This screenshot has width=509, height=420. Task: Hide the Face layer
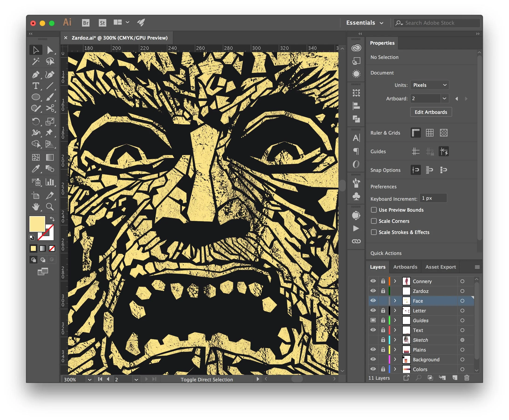point(373,301)
